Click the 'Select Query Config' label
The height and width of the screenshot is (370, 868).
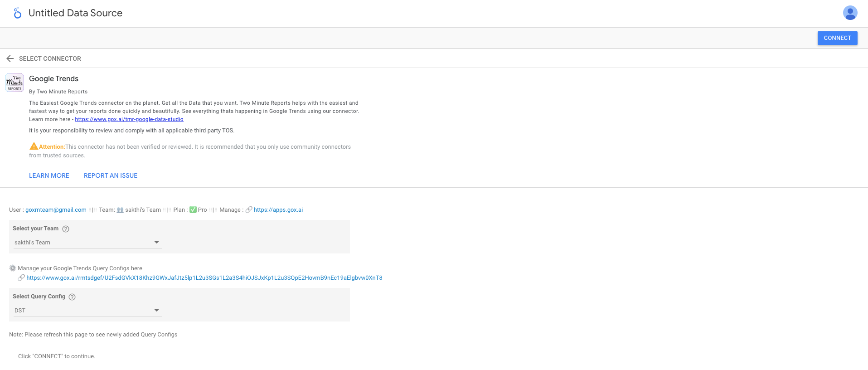click(x=39, y=297)
